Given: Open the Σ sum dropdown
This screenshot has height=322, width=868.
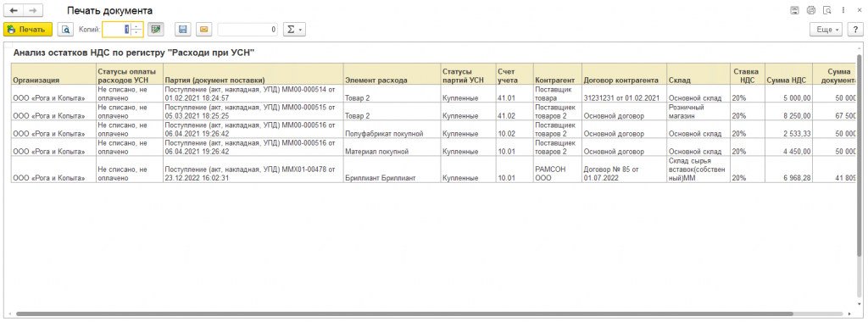Looking at the screenshot, I should coord(294,30).
